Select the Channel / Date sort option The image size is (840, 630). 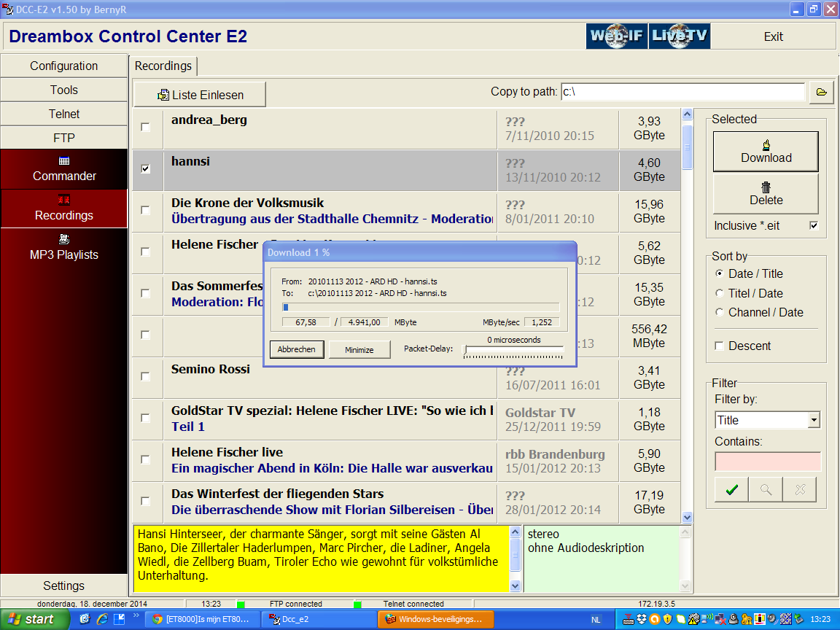tap(720, 312)
